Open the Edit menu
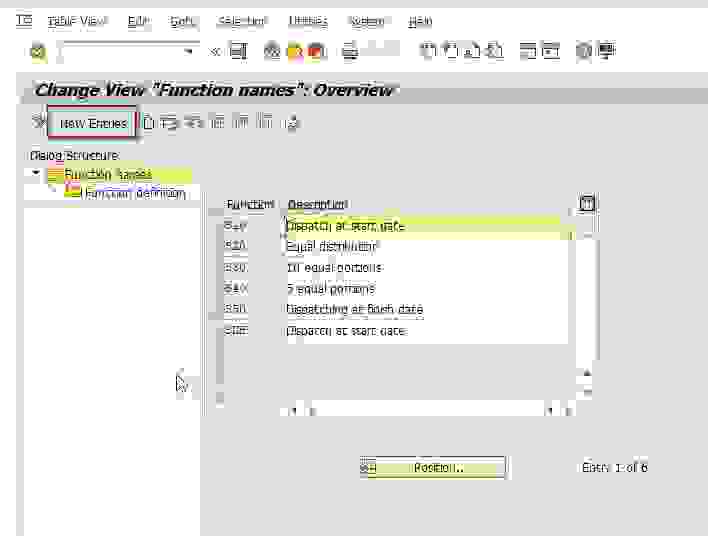The width and height of the screenshot is (708, 536). [139, 21]
